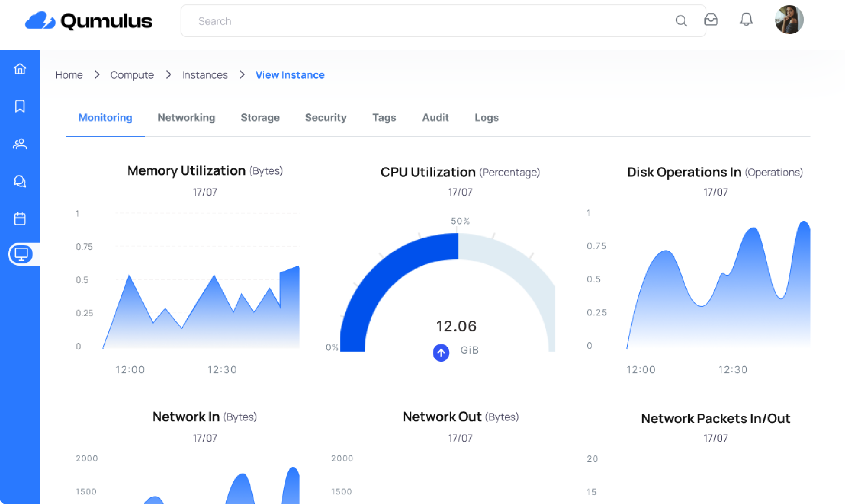845x504 pixels.
Task: Open the Team members icon
Action: pyautogui.click(x=20, y=144)
